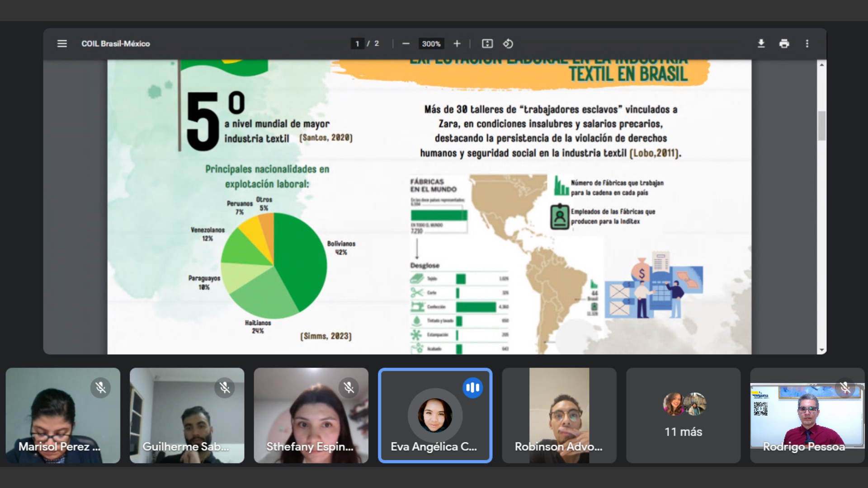Click the scroll up arrow of the PDF viewer
The height and width of the screenshot is (488, 868).
tap(822, 65)
